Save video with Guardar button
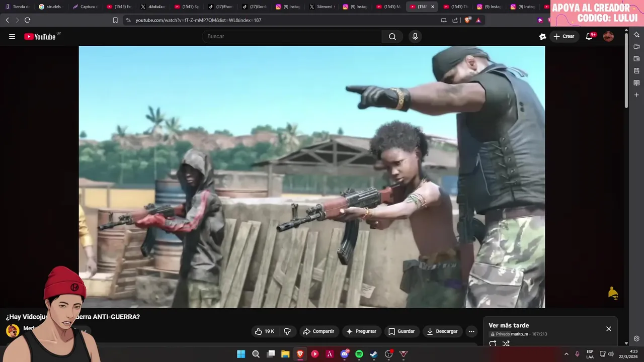The height and width of the screenshot is (362, 644). tap(401, 331)
